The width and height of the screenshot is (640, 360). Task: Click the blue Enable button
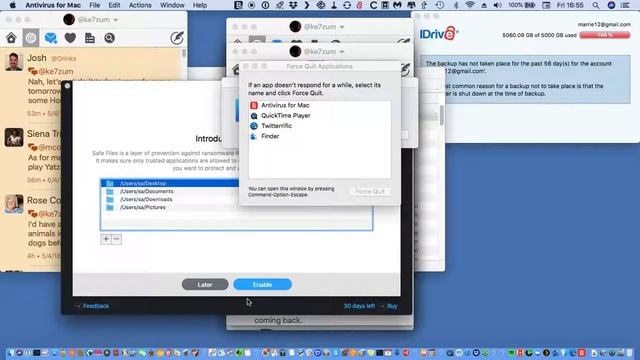[262, 284]
